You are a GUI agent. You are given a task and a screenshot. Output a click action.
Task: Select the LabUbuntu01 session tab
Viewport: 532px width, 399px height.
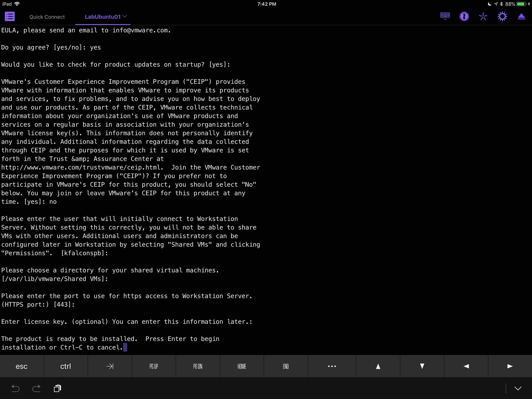103,17
